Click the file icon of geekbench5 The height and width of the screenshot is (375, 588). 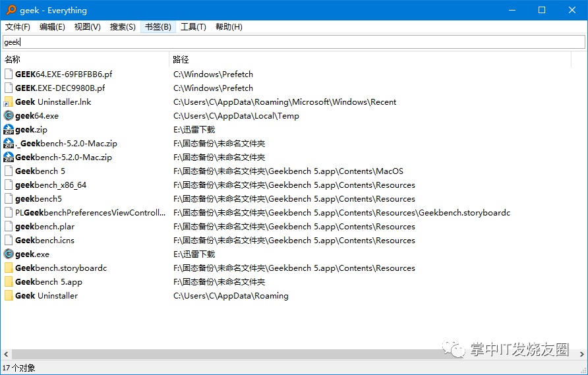(9, 199)
